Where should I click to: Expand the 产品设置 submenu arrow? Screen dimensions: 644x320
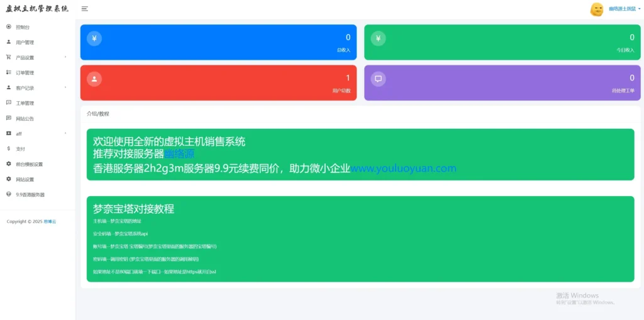[65, 57]
